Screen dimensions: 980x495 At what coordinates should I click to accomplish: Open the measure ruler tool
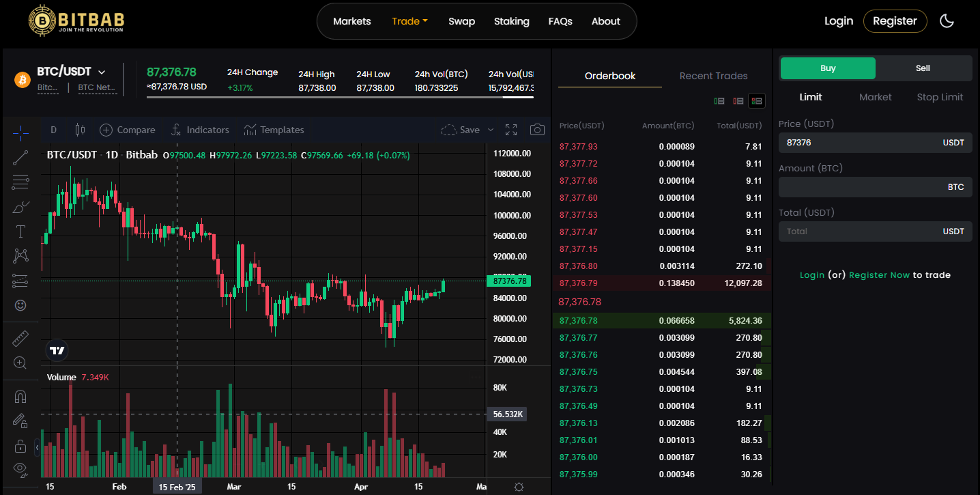point(20,338)
